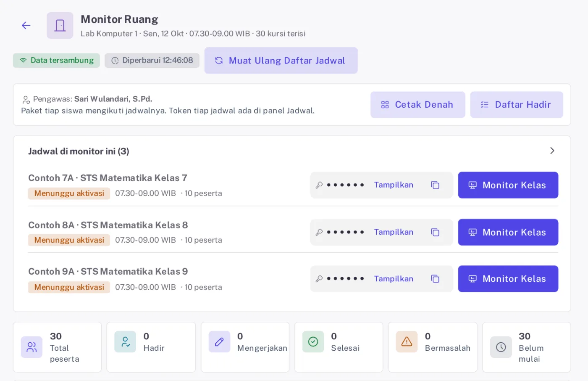Image resolution: width=588 pixels, height=381 pixels.
Task: Reload schedules with Muat Ulang Daftar Jadwal
Action: (x=281, y=61)
